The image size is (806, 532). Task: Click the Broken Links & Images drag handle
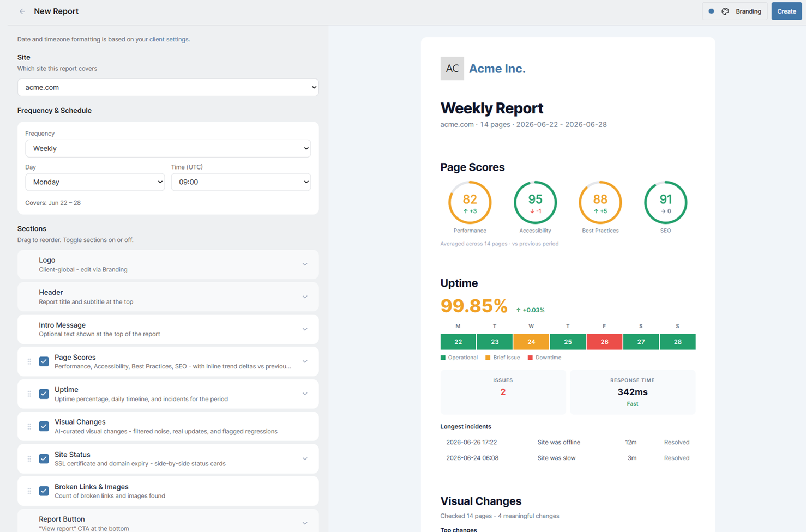pos(29,491)
